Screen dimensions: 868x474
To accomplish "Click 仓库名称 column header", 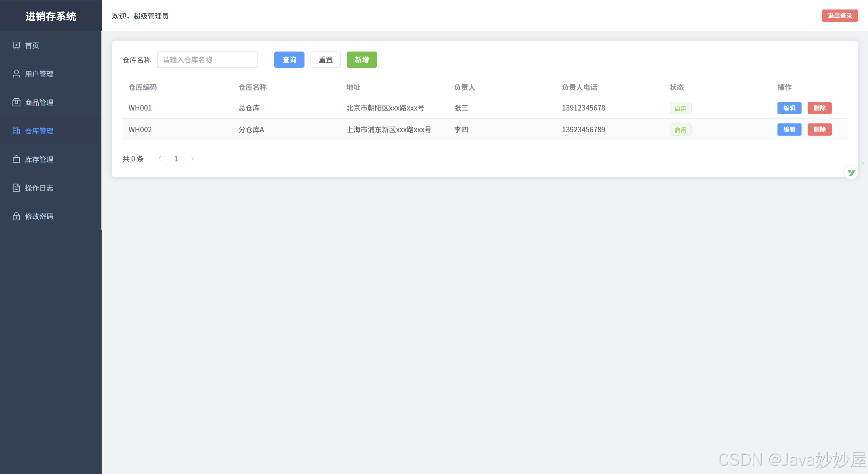I will point(253,87).
